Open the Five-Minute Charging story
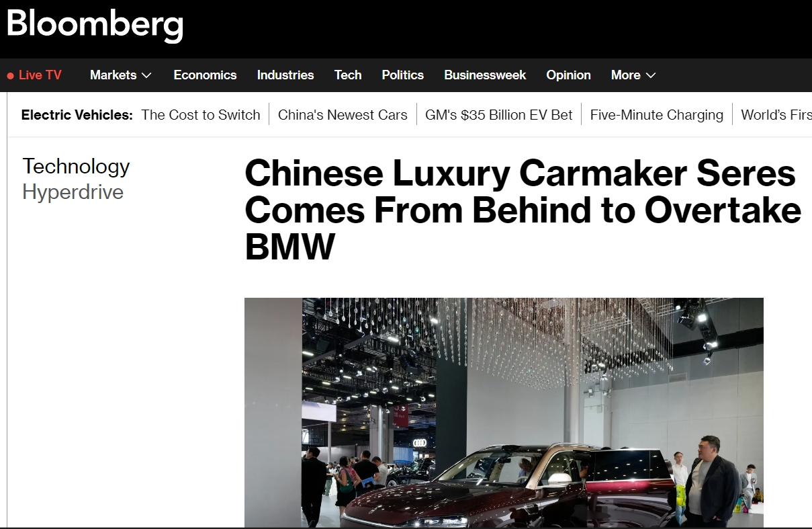This screenshot has height=529, width=812. (x=657, y=115)
